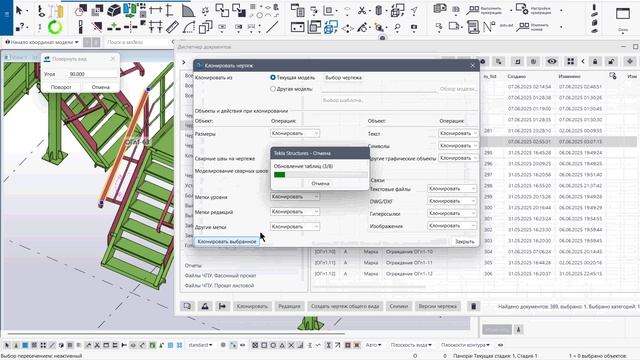Click the numbering N° icon
This screenshot has width=640, height=360.
tap(489, 27)
